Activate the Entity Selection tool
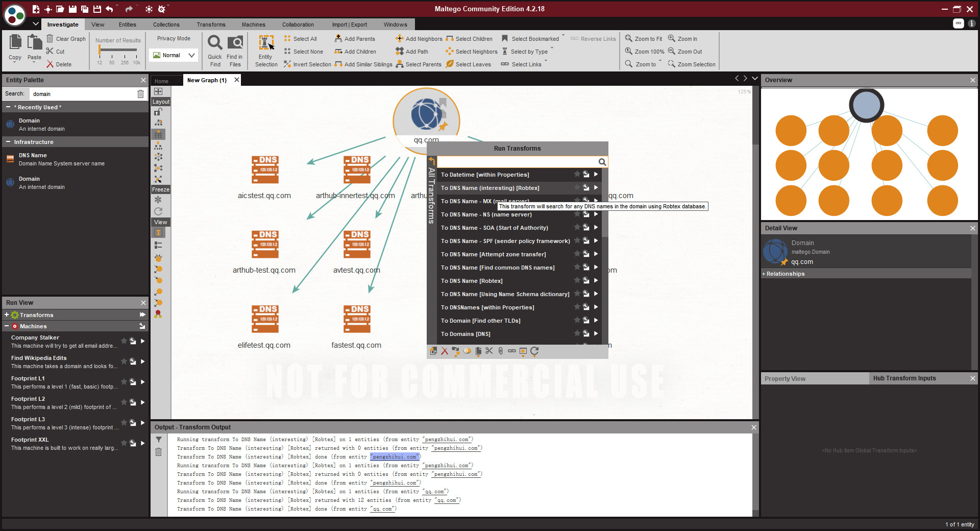This screenshot has width=980, height=531. click(x=266, y=51)
